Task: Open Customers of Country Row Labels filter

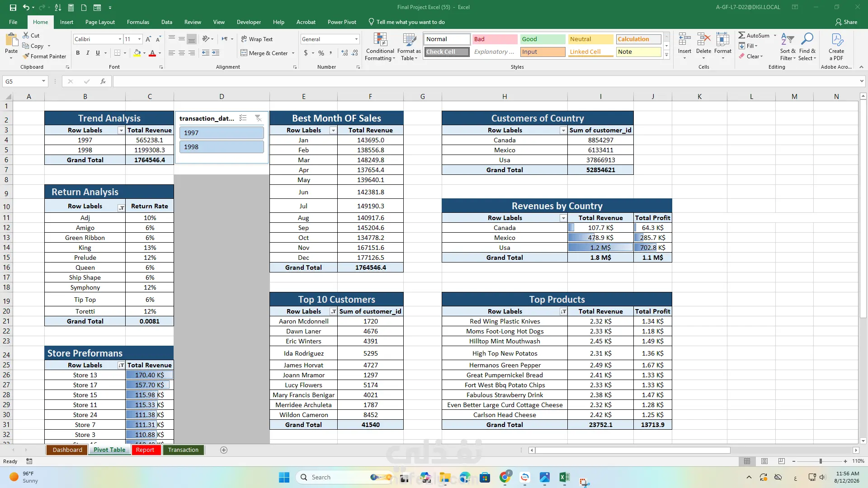Action: pos(563,130)
